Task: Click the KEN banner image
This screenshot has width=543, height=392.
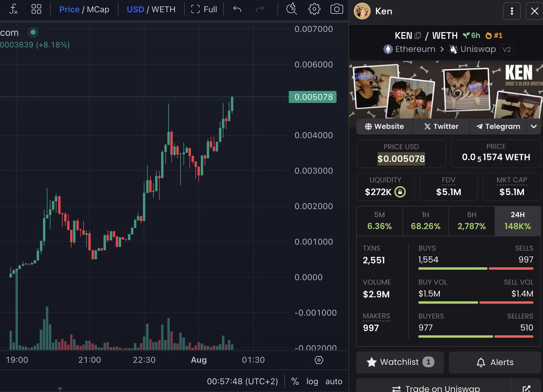Action: click(x=446, y=89)
